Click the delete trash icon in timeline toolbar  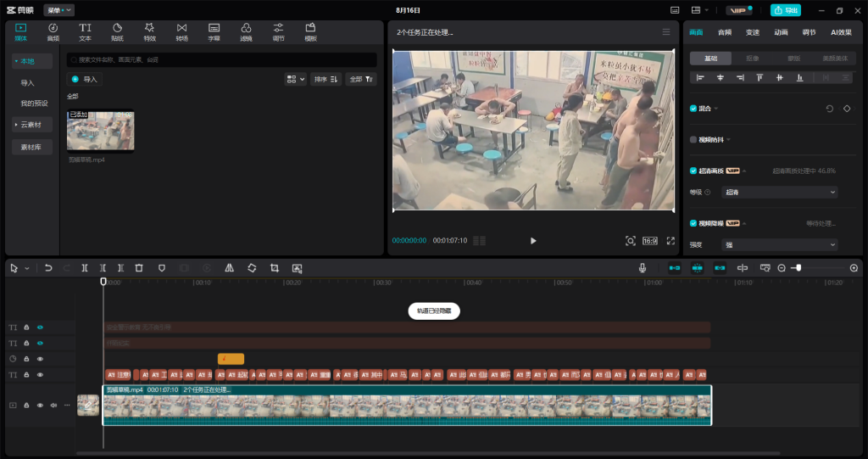[x=139, y=268]
